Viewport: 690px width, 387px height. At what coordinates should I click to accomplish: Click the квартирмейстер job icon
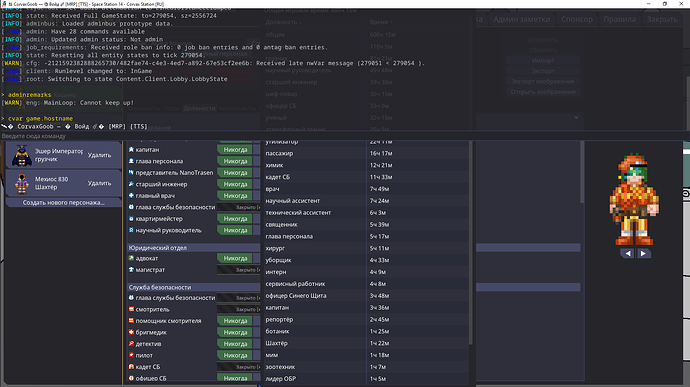pyautogui.click(x=131, y=218)
